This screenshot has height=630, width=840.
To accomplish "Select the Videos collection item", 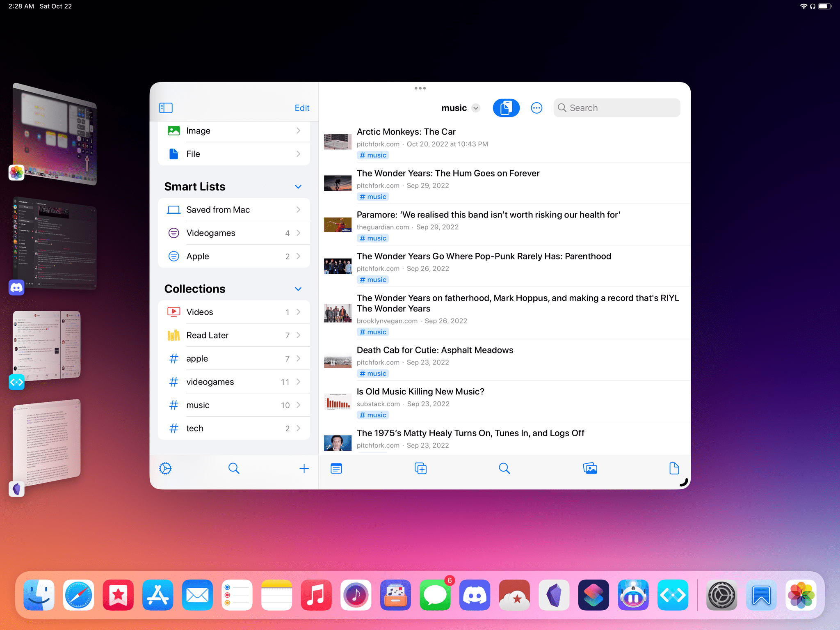I will point(235,311).
